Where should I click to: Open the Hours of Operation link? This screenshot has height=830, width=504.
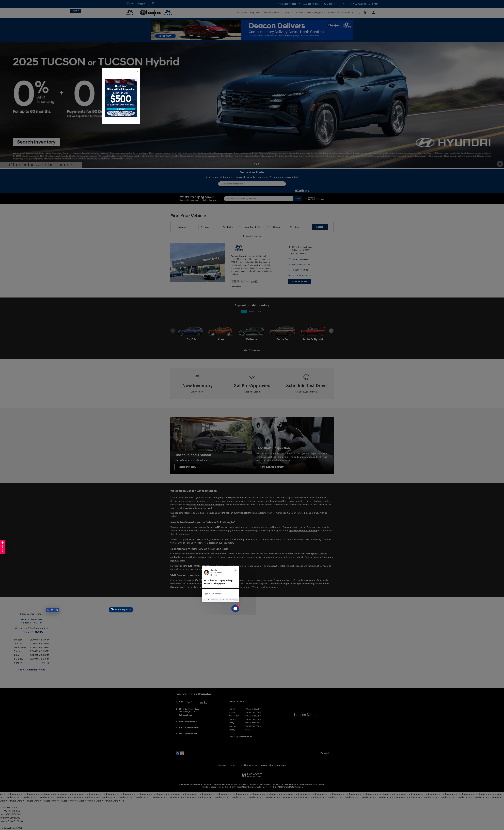(x=300, y=259)
